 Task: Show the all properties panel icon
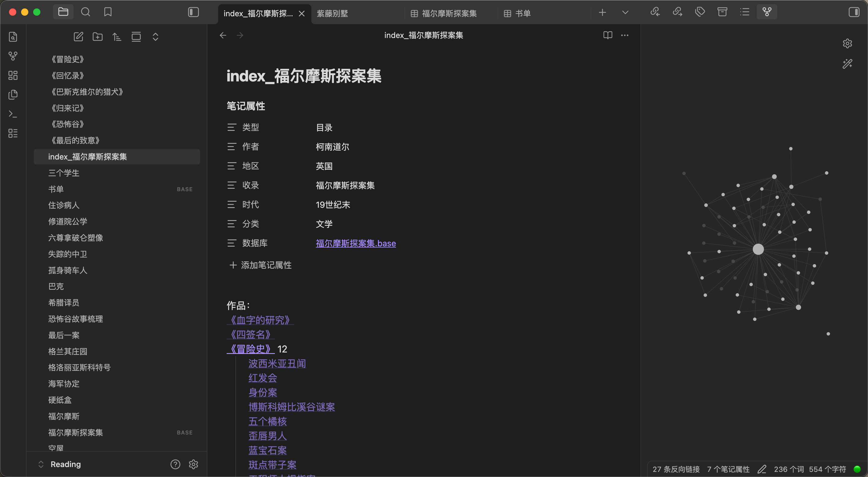click(722, 12)
